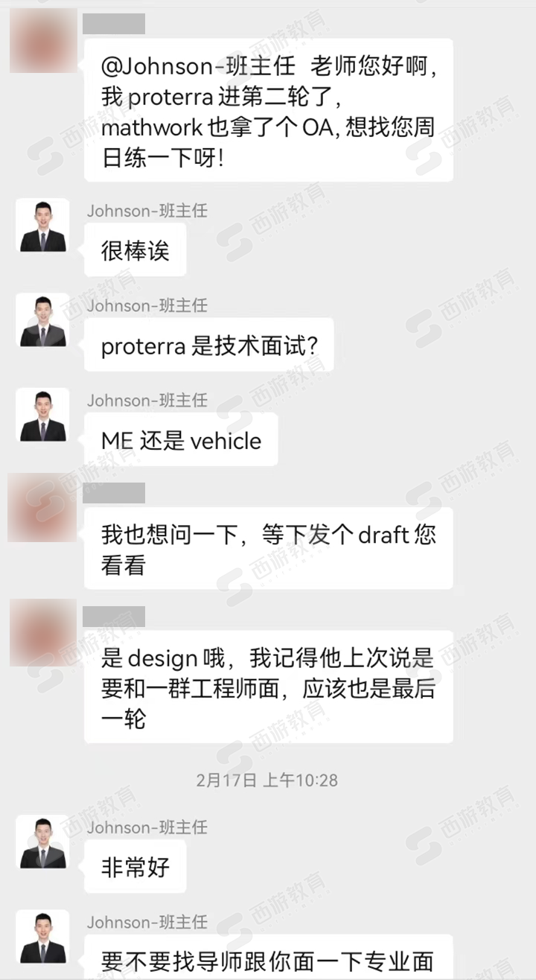Tap the Johnson-班主任 name above the 很棒诶 message
This screenshot has width=536, height=980.
(147, 211)
